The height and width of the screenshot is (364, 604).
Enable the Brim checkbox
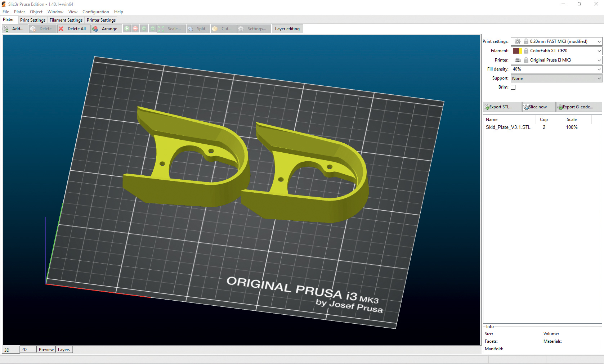(x=513, y=87)
